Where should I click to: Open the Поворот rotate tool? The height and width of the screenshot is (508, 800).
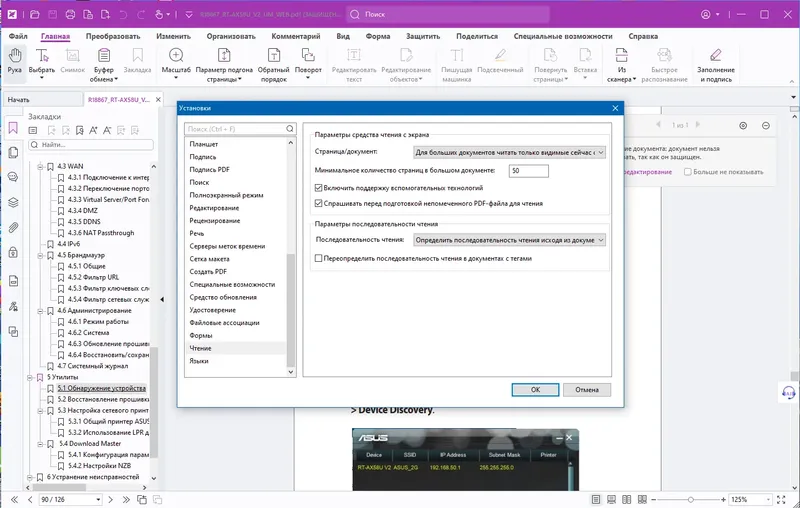pos(308,64)
